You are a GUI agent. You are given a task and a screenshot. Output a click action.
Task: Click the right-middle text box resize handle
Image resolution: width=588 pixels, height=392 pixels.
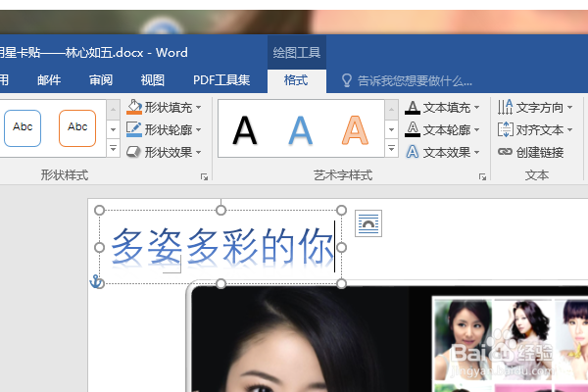point(341,247)
